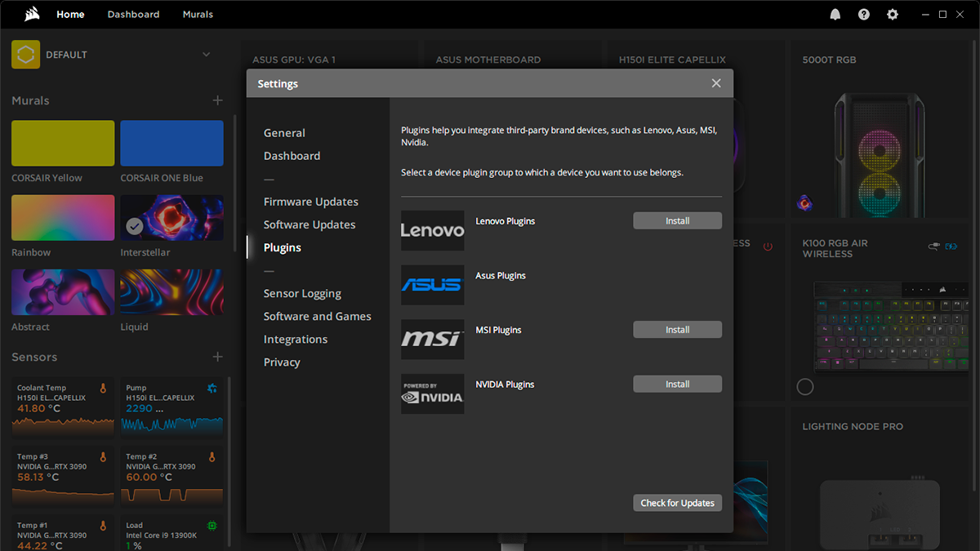
Task: Click the Asus plugin logo
Action: point(432,285)
